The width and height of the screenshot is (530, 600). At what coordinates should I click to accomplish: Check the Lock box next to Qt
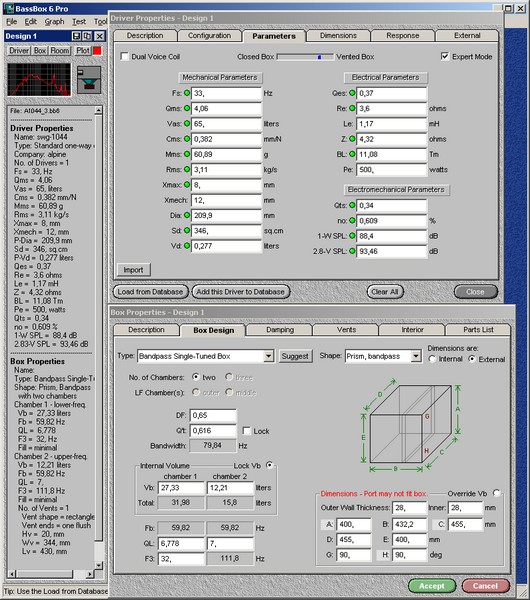pyautogui.click(x=247, y=431)
